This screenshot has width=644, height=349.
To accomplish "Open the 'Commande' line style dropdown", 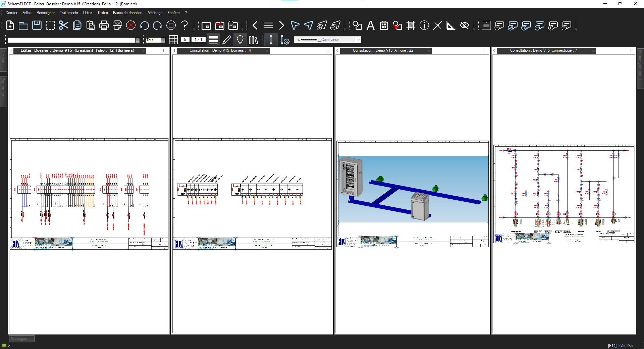I will tap(358, 40).
